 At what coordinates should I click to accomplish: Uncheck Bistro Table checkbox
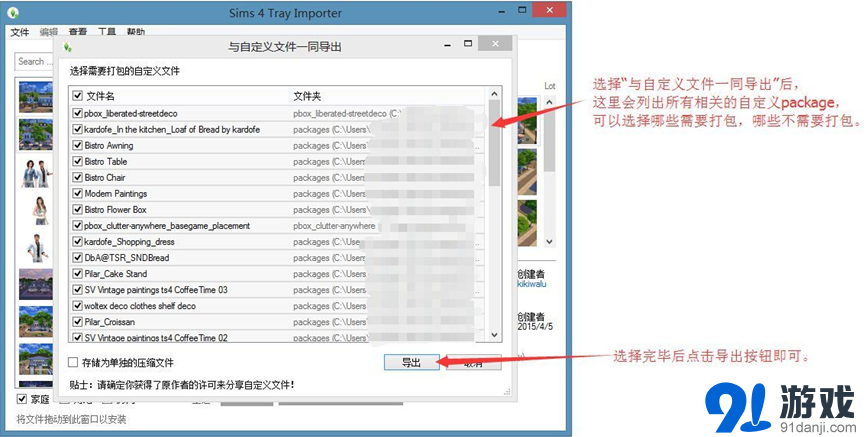(x=78, y=161)
